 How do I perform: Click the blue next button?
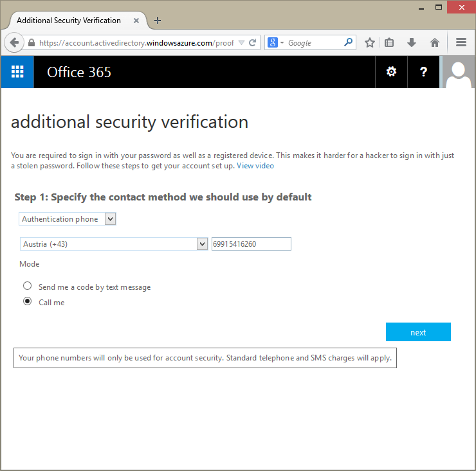418,332
